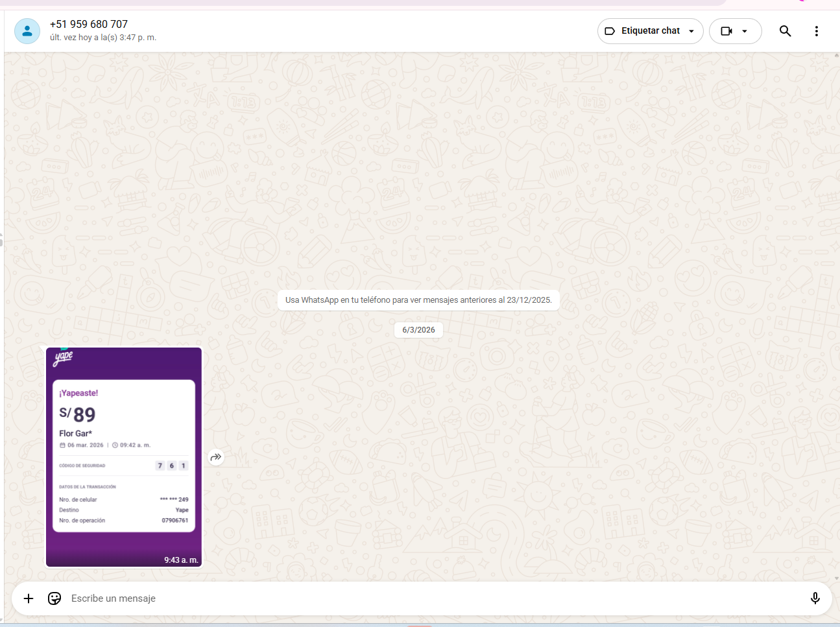
Task: Open the emoji and sticker picker
Action: [54, 598]
